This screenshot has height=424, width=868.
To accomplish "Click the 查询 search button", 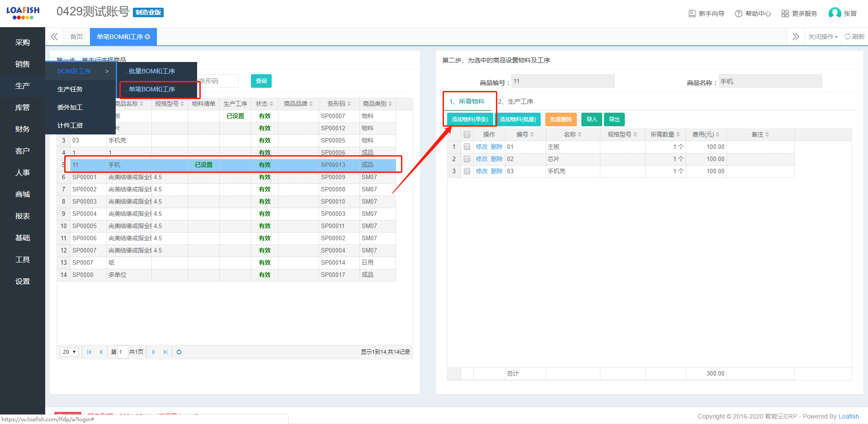I will (261, 81).
